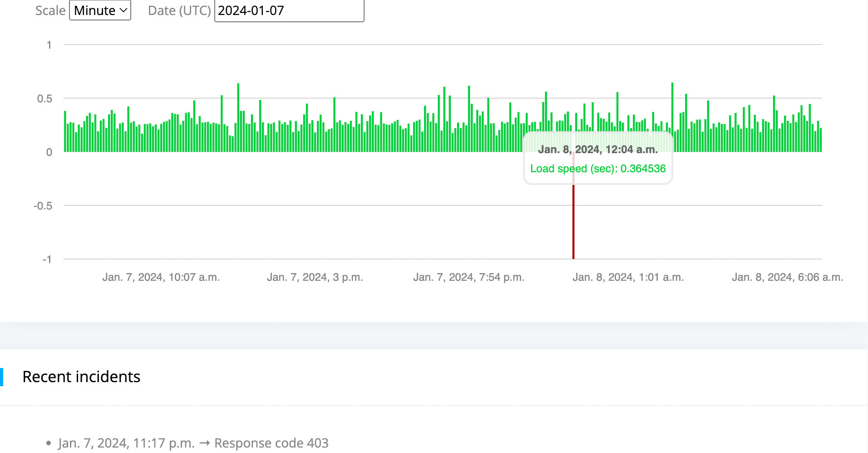Click the red downtime bar in the chart
This screenshot has width=868, height=453.
tap(573, 223)
